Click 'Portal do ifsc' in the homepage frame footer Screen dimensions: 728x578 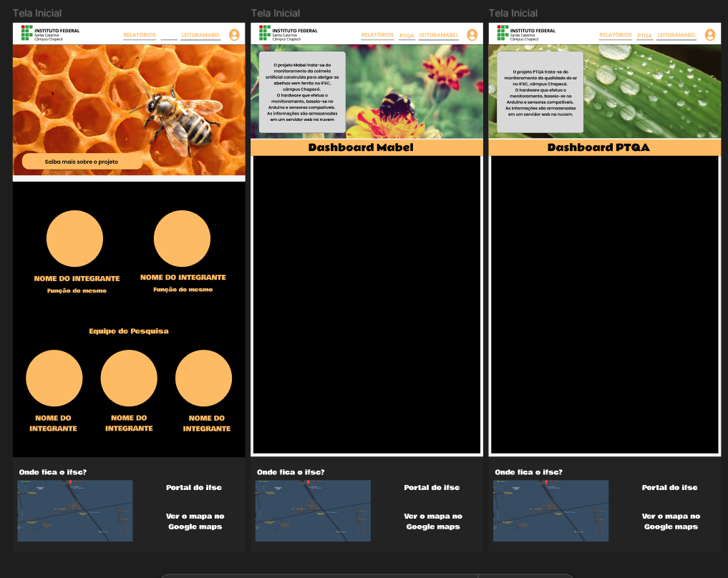click(x=194, y=488)
